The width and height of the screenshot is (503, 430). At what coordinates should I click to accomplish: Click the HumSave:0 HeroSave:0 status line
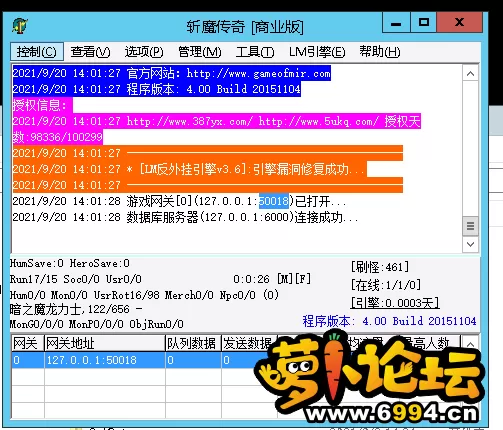(70, 263)
